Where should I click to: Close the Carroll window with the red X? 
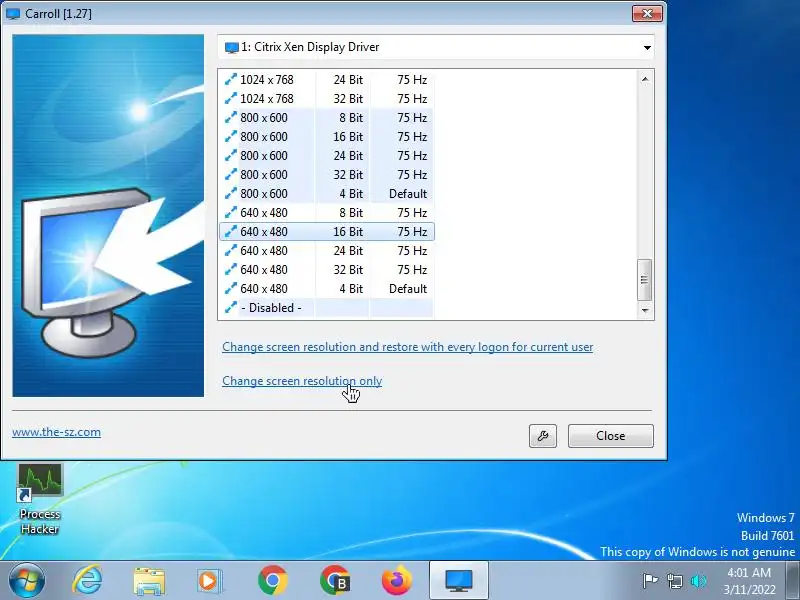coord(647,13)
